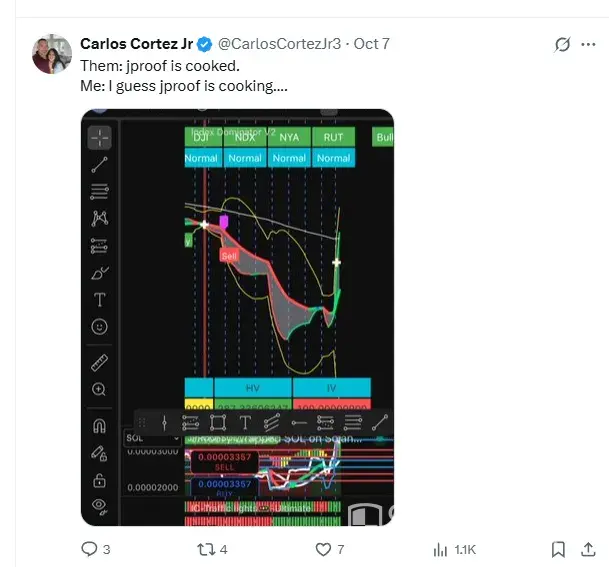Repost this tweet using the retweet icon
Screen dimensions: 609x567
206,549
